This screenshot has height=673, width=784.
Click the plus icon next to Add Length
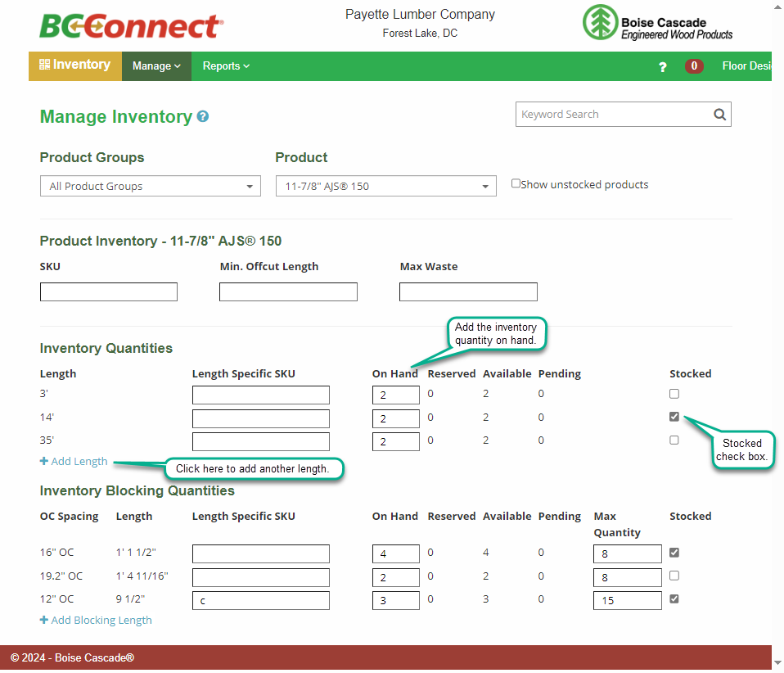coord(43,461)
